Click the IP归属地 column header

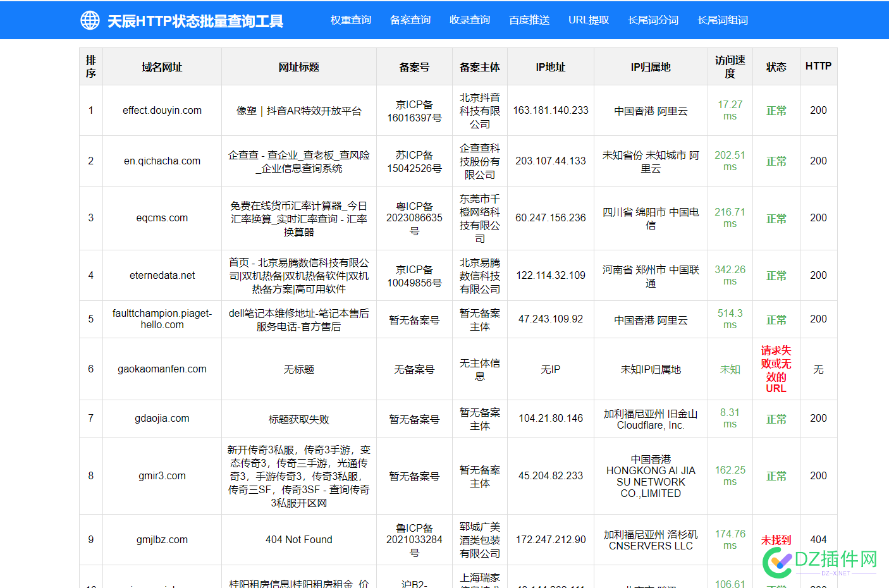click(651, 67)
